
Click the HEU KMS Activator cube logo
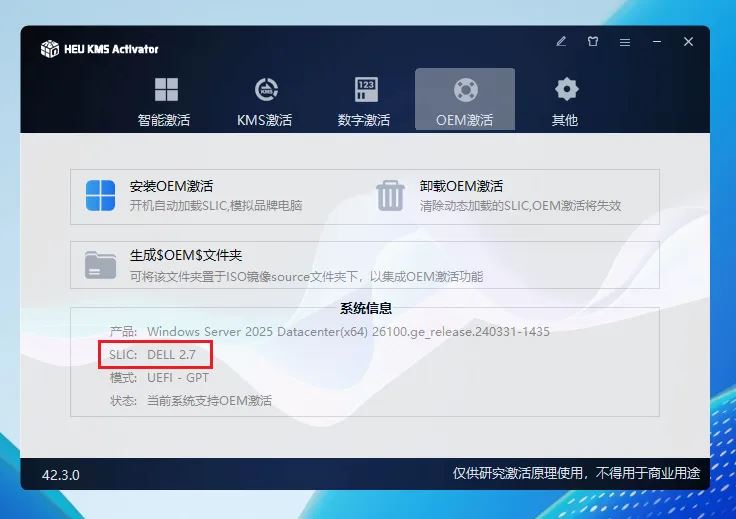(50, 49)
